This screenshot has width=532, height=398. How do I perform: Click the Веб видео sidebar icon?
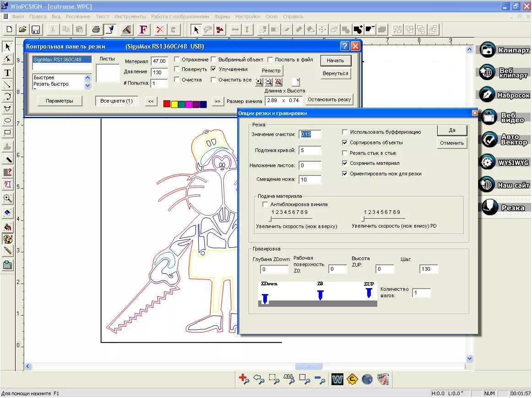(504, 117)
